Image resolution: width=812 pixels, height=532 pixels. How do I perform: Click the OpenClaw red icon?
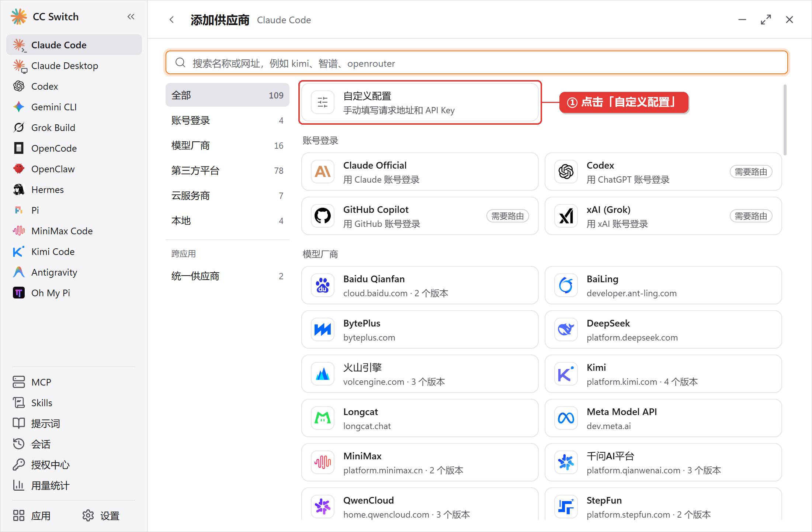pos(19,169)
